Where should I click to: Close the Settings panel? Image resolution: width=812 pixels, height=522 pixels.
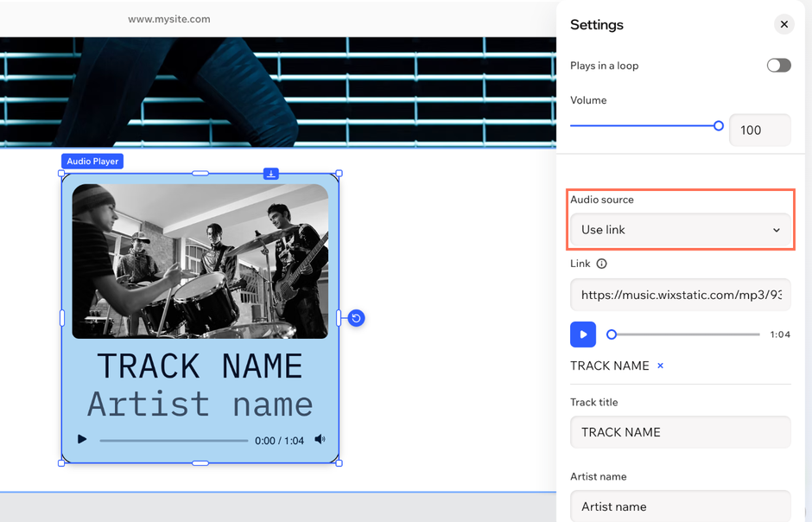click(x=784, y=24)
